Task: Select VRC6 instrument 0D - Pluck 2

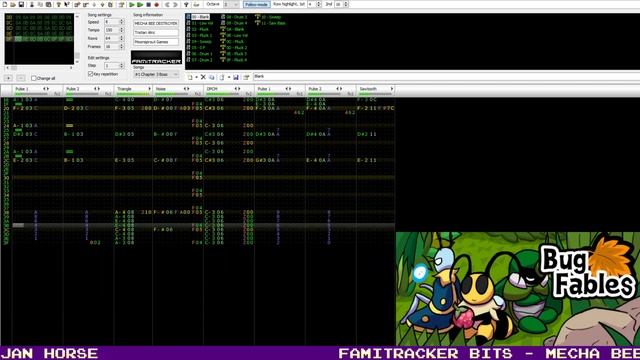Action: [x=234, y=48]
